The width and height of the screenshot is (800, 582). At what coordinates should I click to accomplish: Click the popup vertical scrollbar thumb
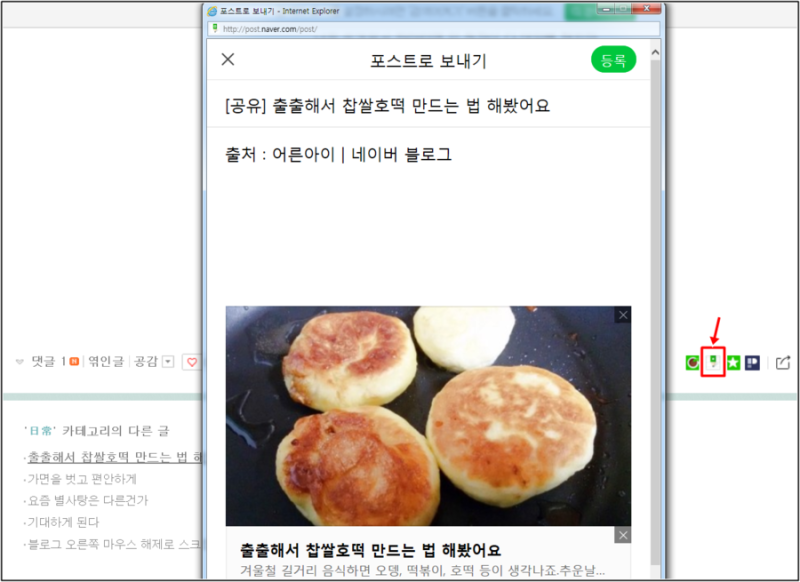(x=656, y=311)
